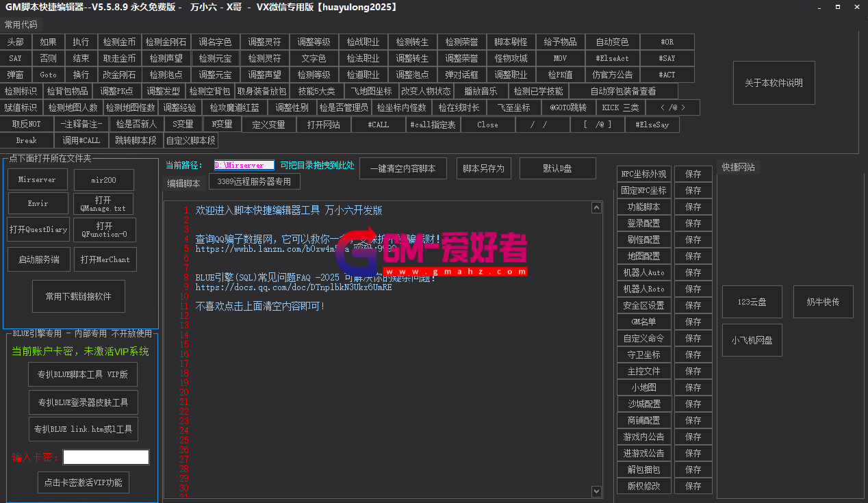
Task: Click the 取反NOT button
Action: pyautogui.click(x=26, y=125)
